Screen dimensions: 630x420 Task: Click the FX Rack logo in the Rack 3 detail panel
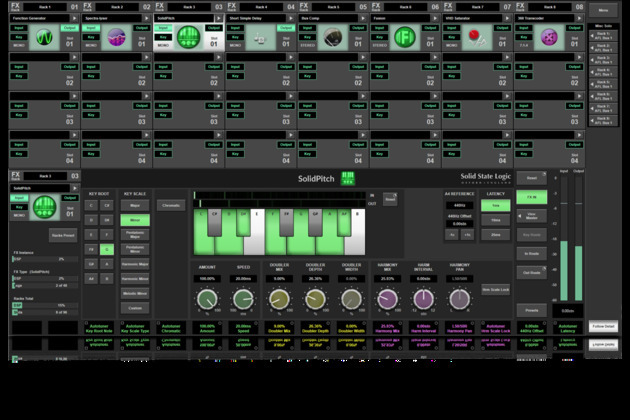tap(15, 176)
